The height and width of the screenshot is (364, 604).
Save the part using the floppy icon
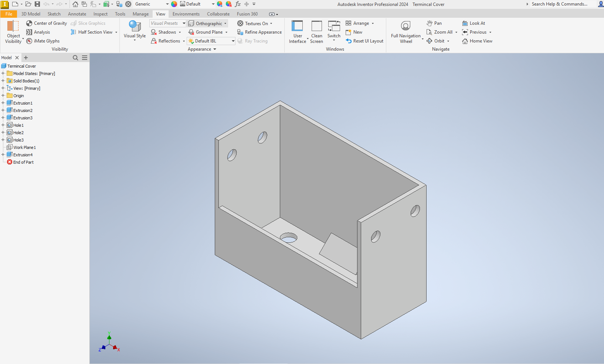point(37,4)
